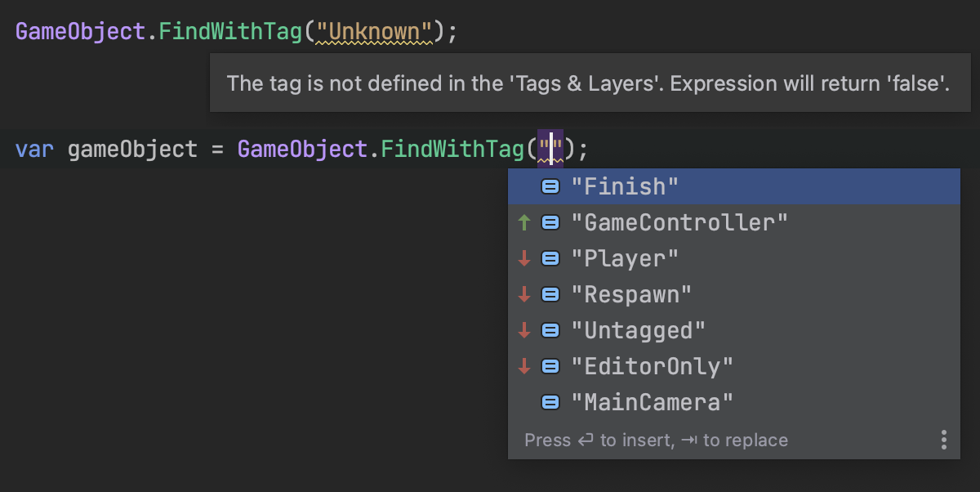980x492 pixels.
Task: Click the green up arrow beside GameController
Action: tap(524, 222)
